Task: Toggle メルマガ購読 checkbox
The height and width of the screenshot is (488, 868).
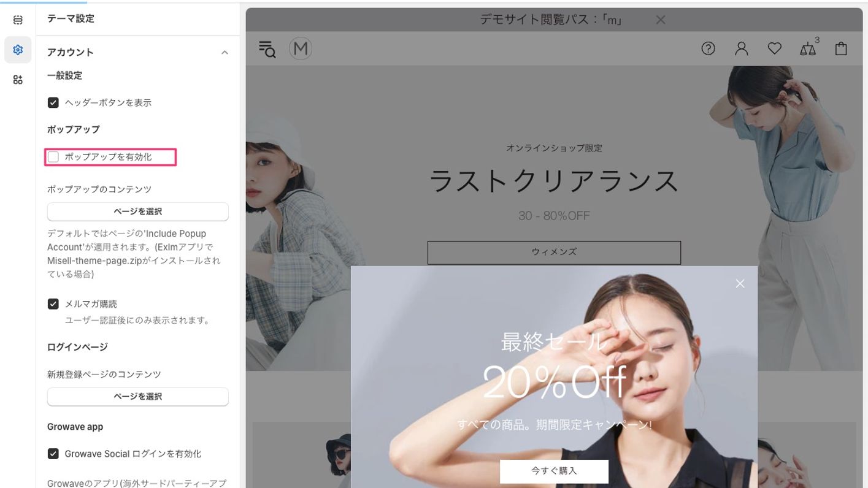Action: click(x=53, y=304)
